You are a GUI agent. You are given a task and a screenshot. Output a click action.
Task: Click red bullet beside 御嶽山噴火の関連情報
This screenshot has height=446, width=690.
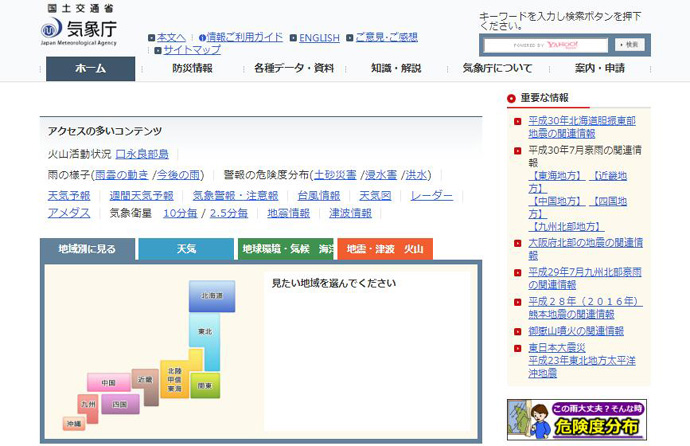pos(518,331)
